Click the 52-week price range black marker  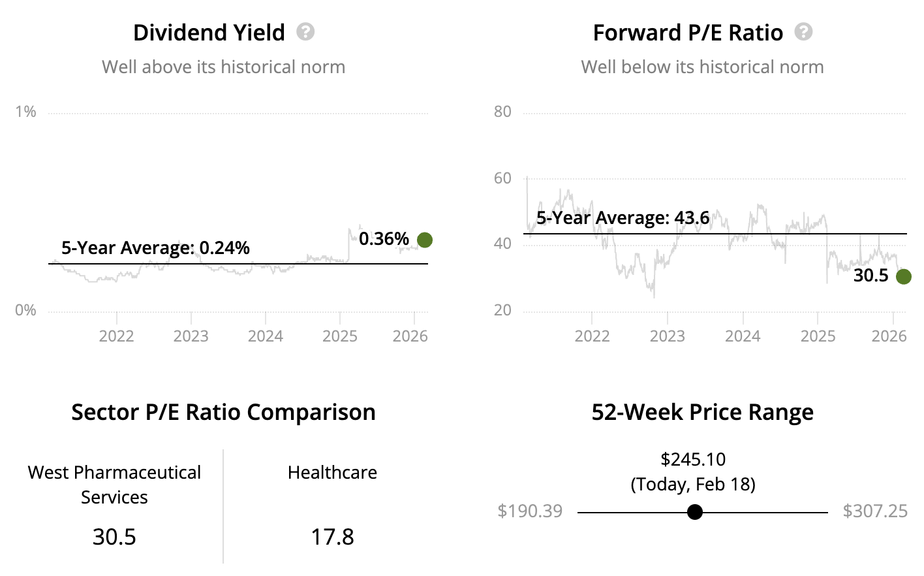[695, 512]
